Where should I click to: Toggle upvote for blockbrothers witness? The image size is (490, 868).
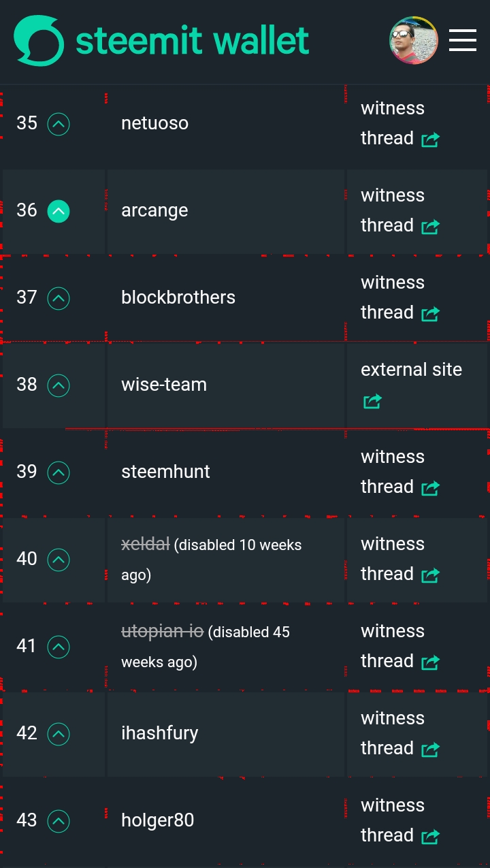[59, 298]
